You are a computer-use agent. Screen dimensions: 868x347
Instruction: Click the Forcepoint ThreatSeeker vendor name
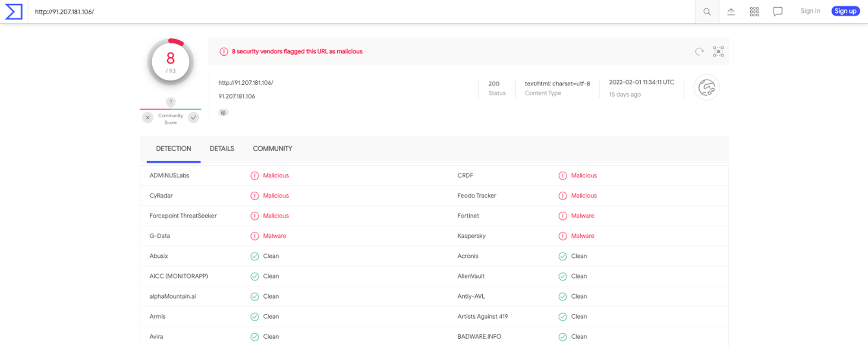(x=183, y=216)
